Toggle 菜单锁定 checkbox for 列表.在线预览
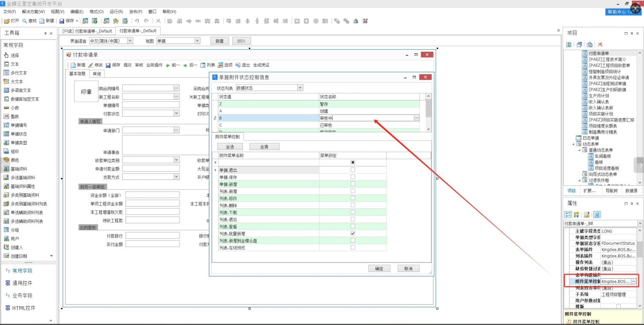Image resolution: width=644 pixels, height=325 pixels. coord(353,247)
